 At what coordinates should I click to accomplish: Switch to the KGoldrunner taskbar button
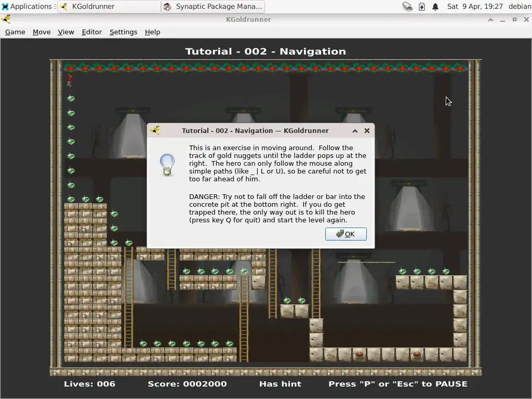coord(109,6)
